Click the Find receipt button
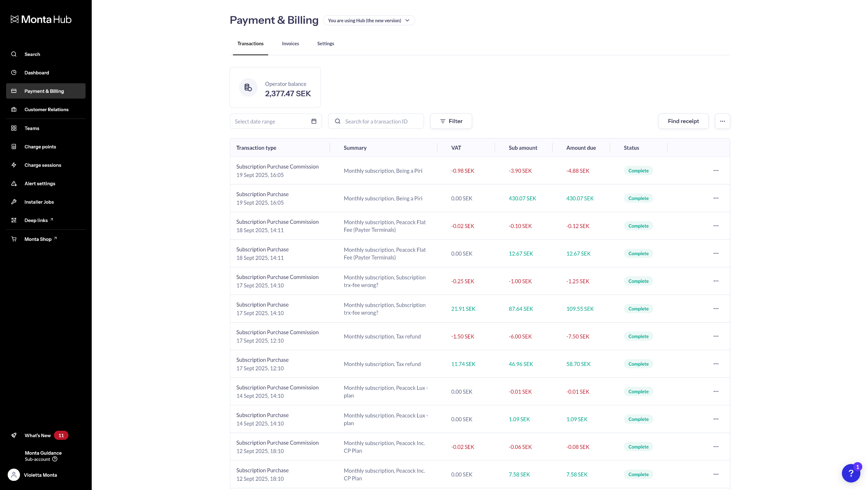 683,121
